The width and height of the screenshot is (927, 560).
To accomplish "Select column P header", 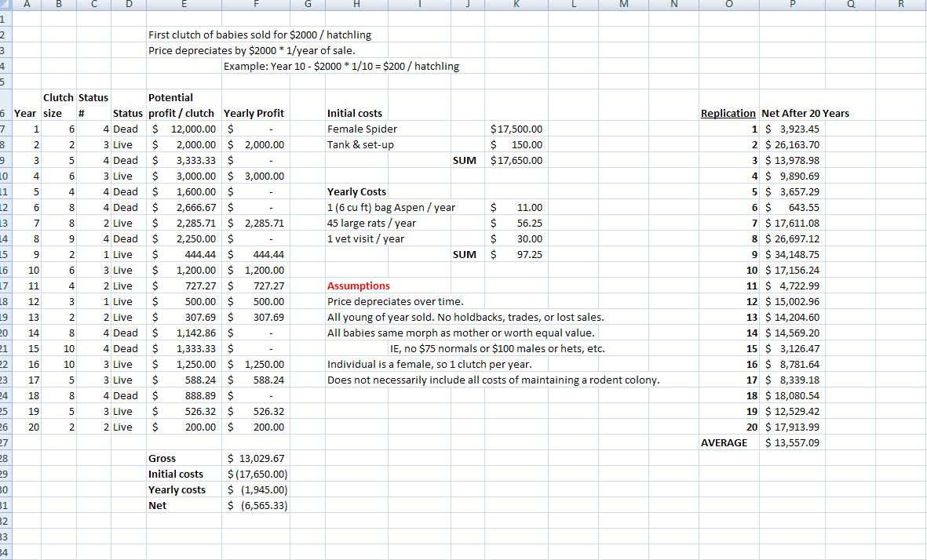I will click(x=792, y=5).
